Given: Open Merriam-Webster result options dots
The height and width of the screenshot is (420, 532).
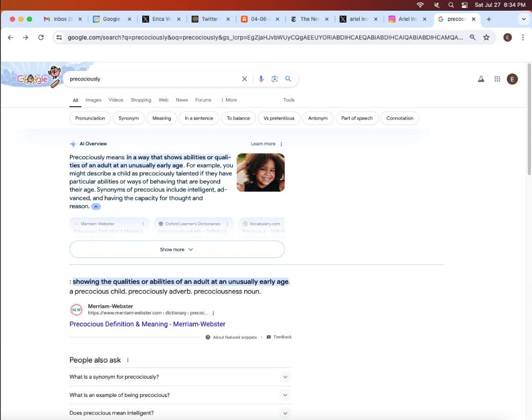Looking at the screenshot, I should [x=213, y=313].
